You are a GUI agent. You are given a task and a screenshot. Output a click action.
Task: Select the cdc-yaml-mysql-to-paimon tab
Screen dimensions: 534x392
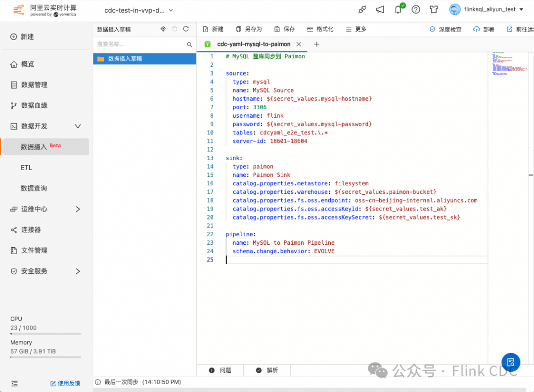[x=254, y=44]
